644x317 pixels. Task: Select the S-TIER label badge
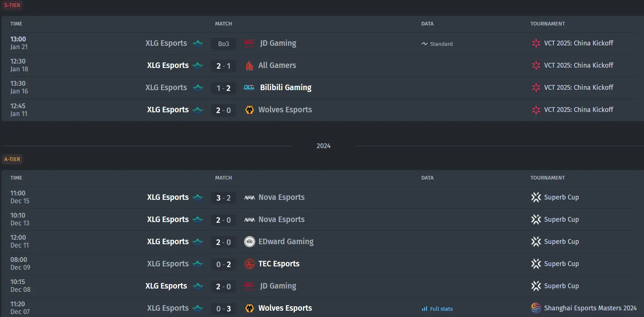coord(12,5)
